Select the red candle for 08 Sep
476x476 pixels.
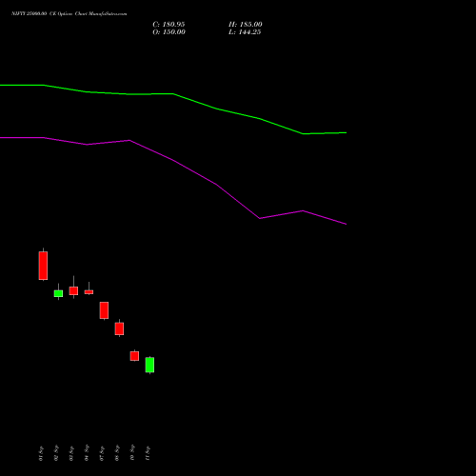119,328
